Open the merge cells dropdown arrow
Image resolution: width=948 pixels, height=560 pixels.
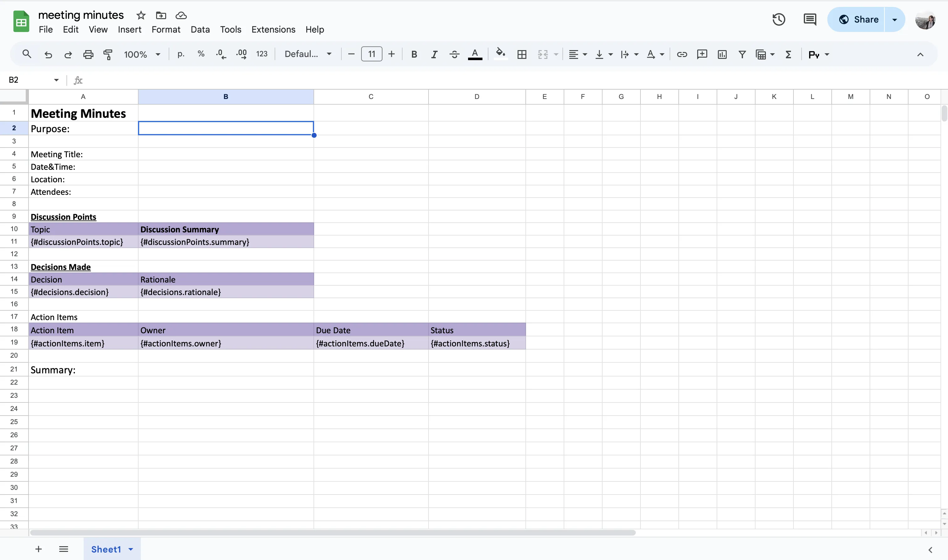point(555,54)
